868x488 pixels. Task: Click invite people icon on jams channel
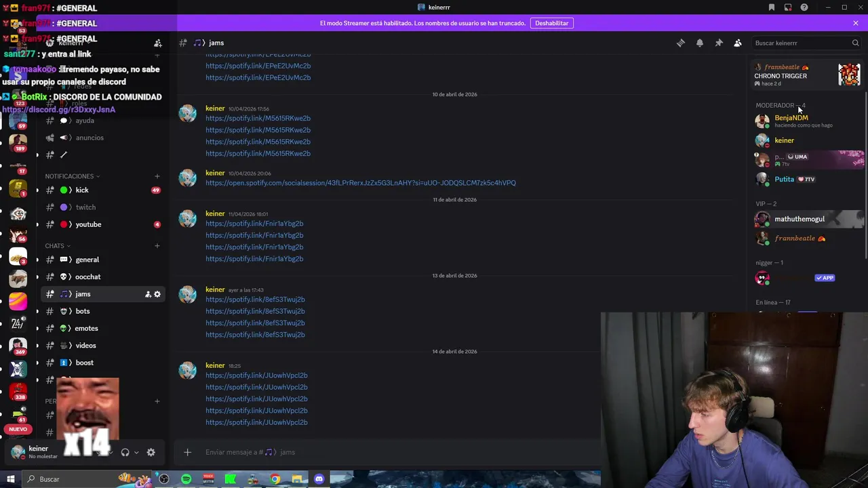point(148,294)
